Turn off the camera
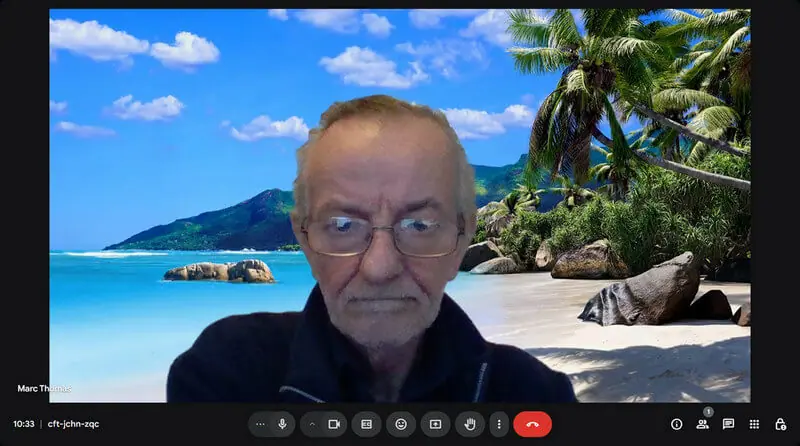This screenshot has height=446, width=800. (x=334, y=424)
